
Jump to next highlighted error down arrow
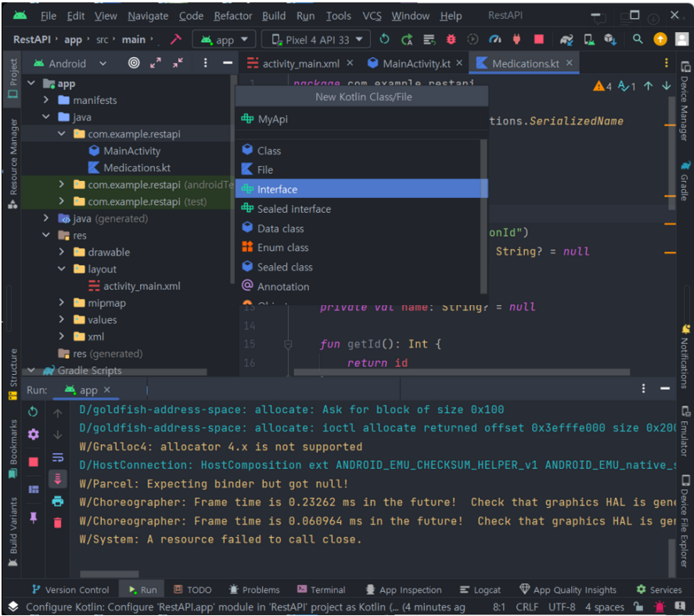tap(666, 86)
